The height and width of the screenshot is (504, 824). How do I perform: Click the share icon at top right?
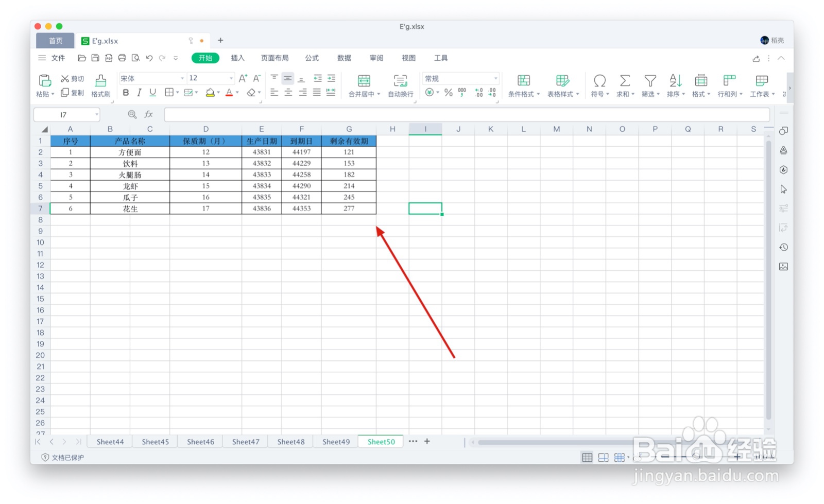coord(756,59)
